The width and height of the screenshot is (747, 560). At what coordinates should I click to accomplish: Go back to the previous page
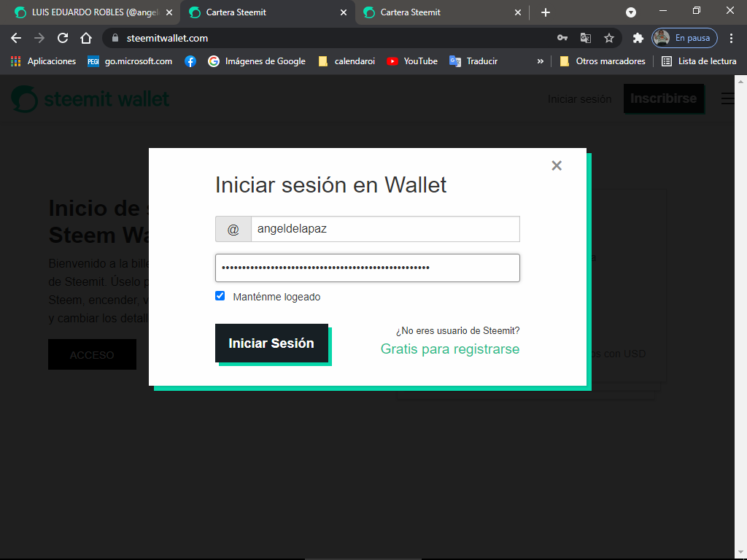click(16, 38)
